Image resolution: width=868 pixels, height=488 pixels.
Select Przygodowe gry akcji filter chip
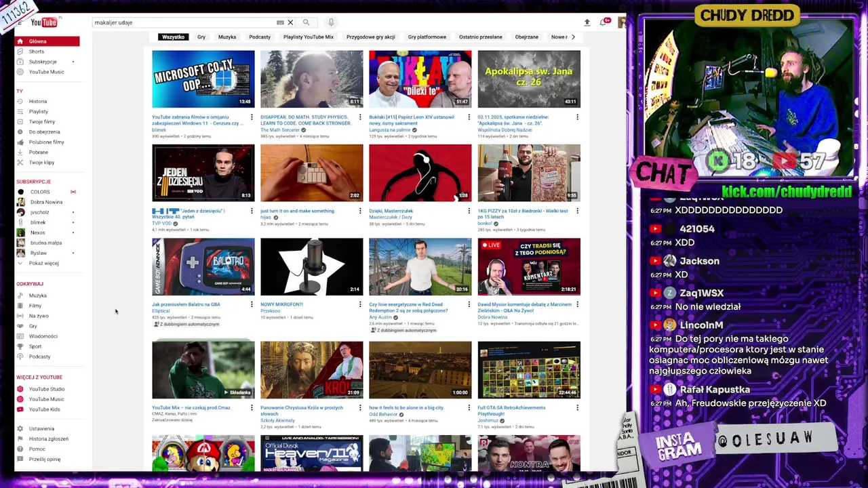(x=370, y=37)
